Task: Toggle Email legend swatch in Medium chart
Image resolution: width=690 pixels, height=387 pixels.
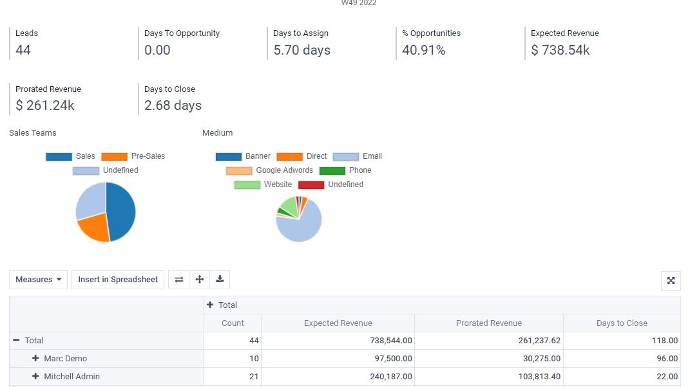Action: (x=346, y=156)
